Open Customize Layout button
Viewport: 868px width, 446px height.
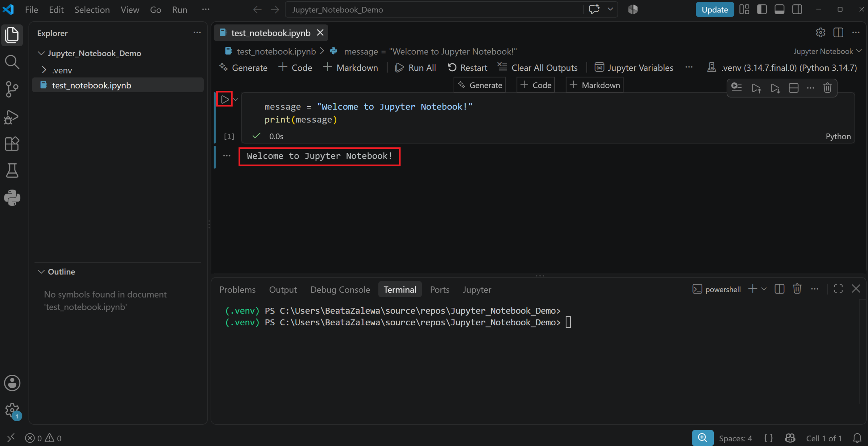tap(744, 9)
